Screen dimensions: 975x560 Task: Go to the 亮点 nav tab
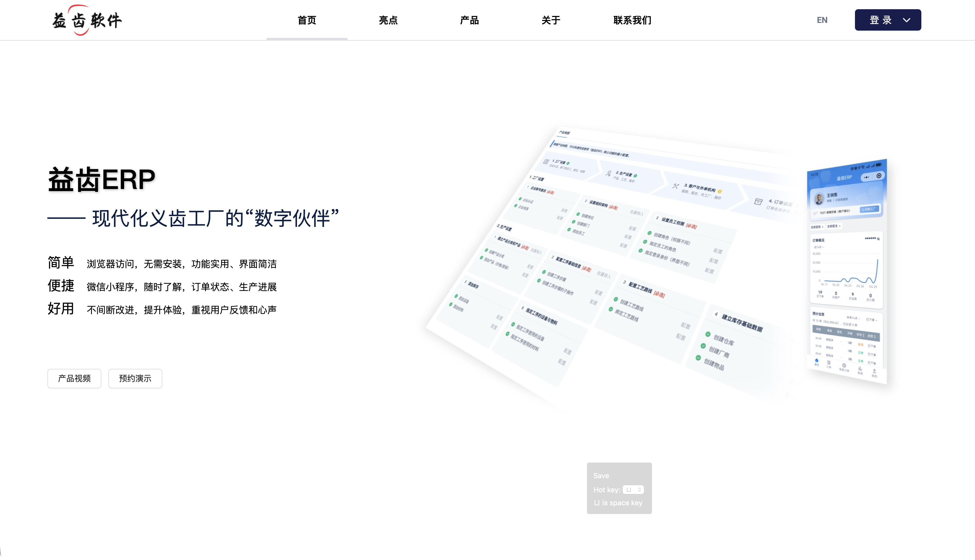(388, 20)
